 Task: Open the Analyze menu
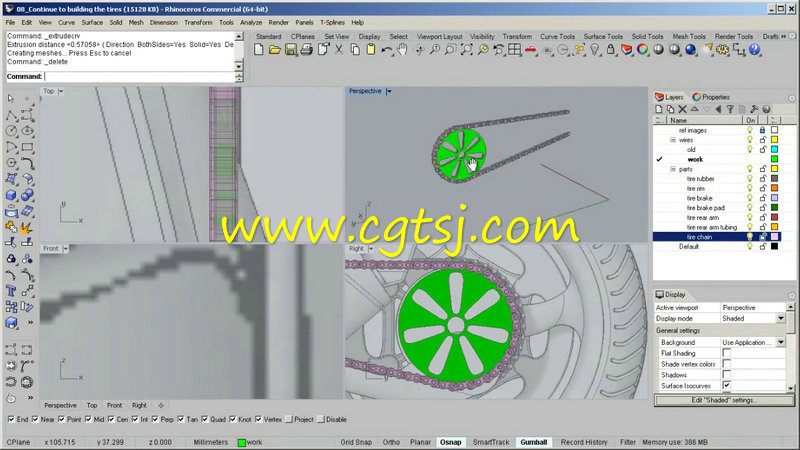(251, 22)
